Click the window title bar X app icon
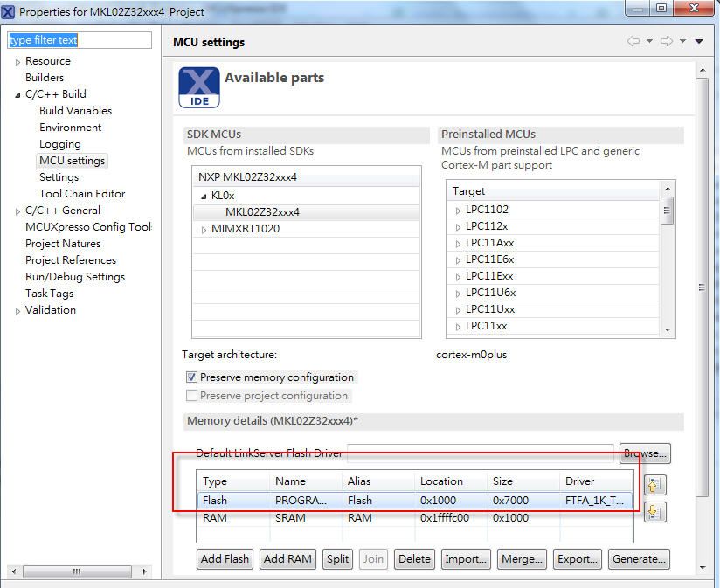The height and width of the screenshot is (588, 720). 8,11
